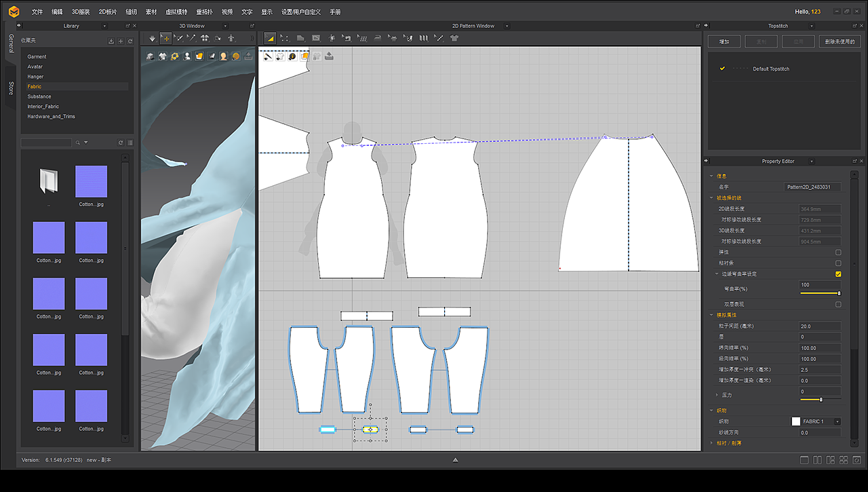Click the avatar figure tool in 3D toolbar

[x=231, y=39]
